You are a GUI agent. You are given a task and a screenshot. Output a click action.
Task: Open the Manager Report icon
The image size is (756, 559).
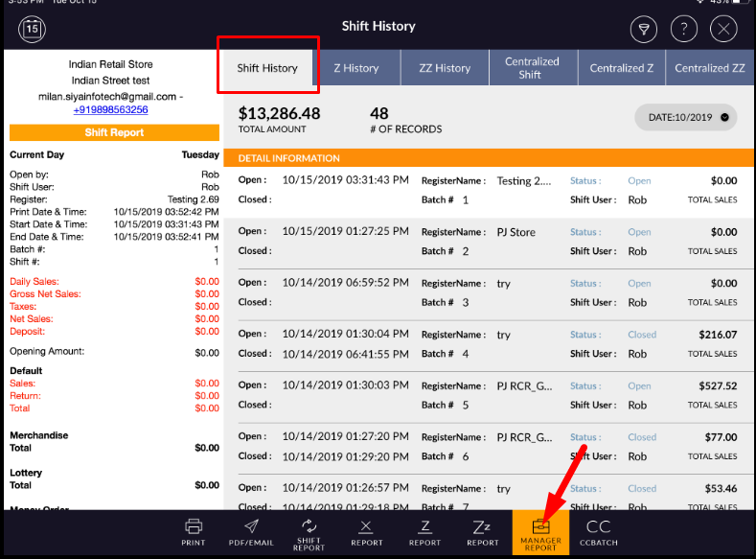pos(540,532)
